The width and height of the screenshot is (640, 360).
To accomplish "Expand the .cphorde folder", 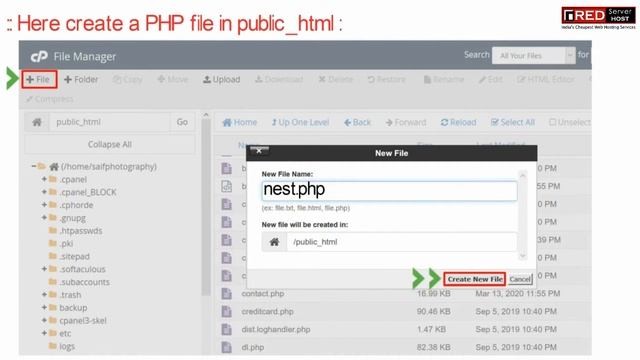I will [44, 204].
